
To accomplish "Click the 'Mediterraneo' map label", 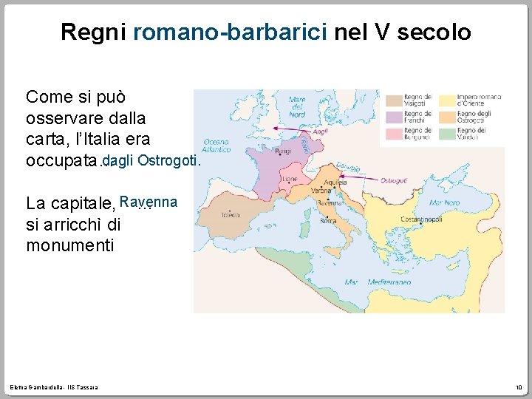I will [x=389, y=282].
